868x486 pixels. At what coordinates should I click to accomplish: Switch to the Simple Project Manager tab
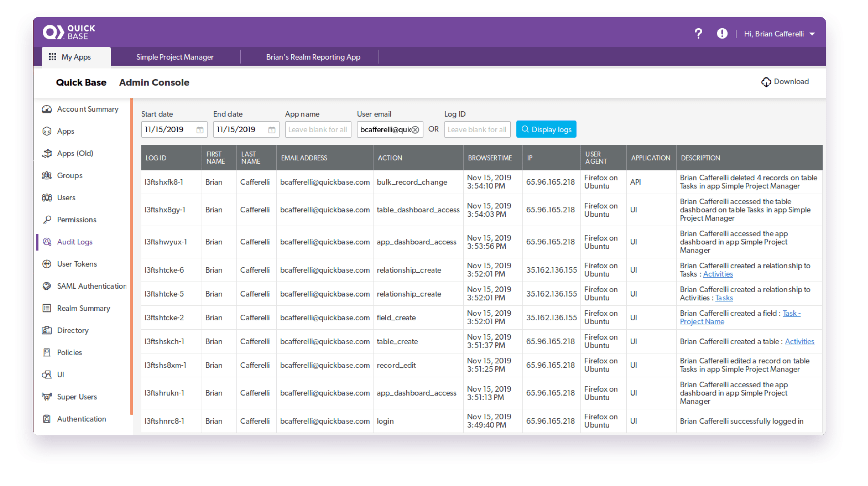point(175,57)
